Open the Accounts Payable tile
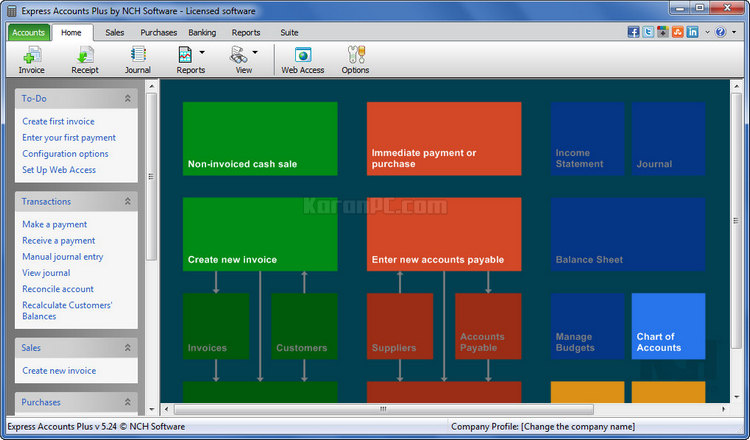750x440 pixels. (x=488, y=326)
